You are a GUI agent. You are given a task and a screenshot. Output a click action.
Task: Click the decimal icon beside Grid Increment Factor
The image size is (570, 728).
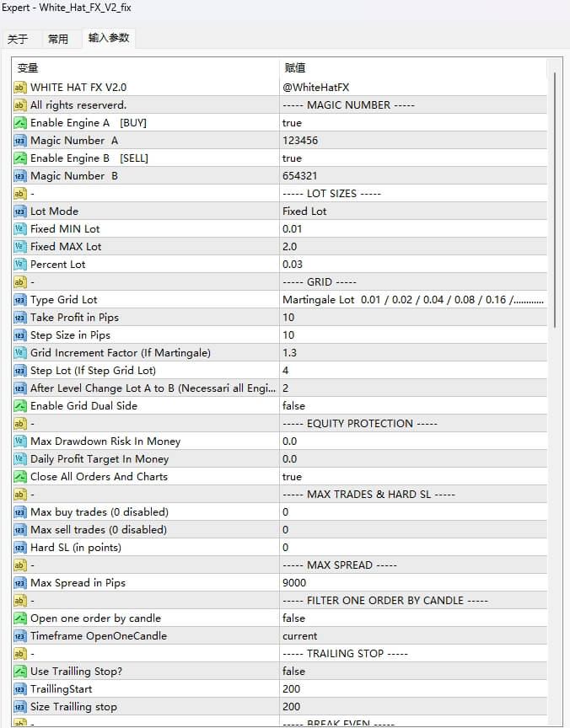point(20,353)
